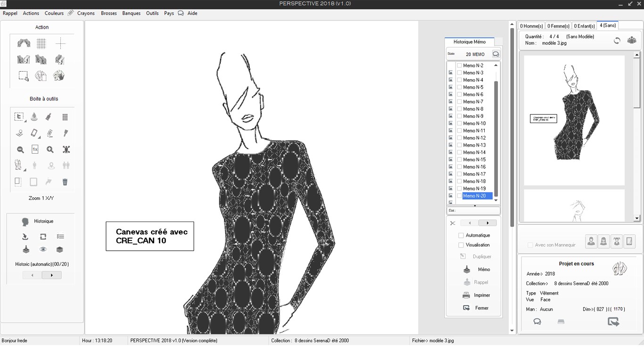This screenshot has width=644, height=362.
Task: Click the eye icon in Historique panel
Action: pyautogui.click(x=43, y=249)
